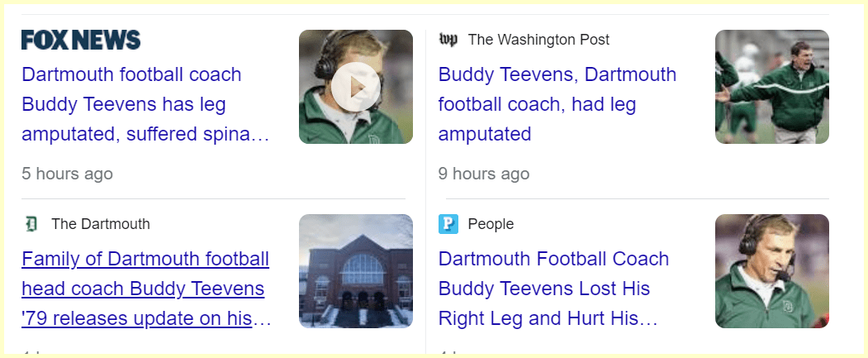Click the cut-off timestamp below The Dartmouth article
The image size is (868, 358).
pos(33,354)
